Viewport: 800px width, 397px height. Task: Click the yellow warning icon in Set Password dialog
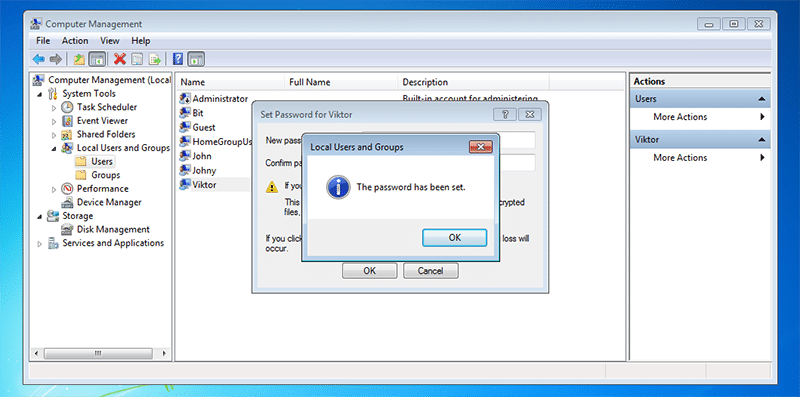272,187
